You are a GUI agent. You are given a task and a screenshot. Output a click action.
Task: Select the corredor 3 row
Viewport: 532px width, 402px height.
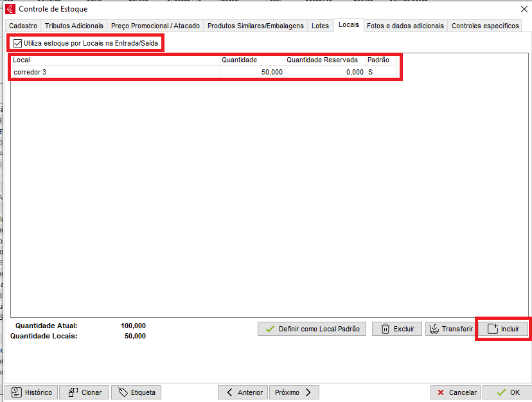point(116,73)
